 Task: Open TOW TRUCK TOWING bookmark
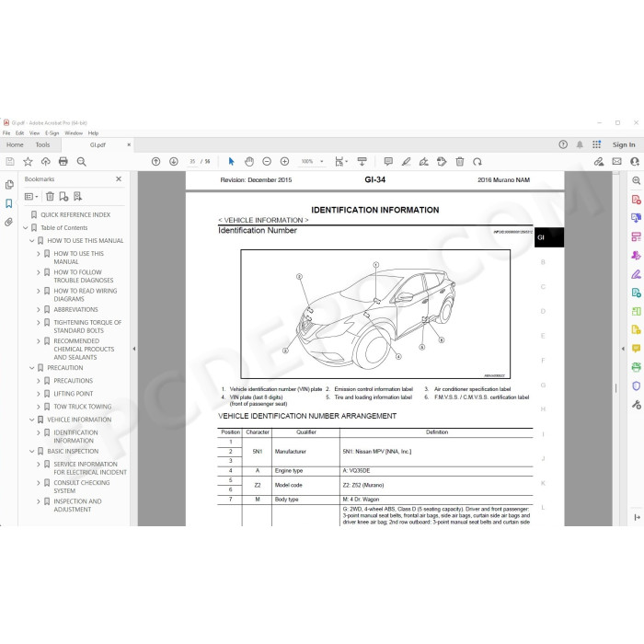83,407
